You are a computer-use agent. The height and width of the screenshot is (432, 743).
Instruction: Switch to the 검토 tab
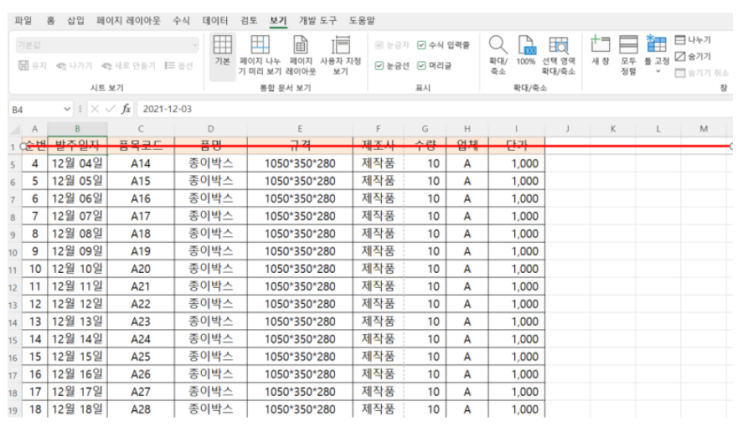coord(248,20)
